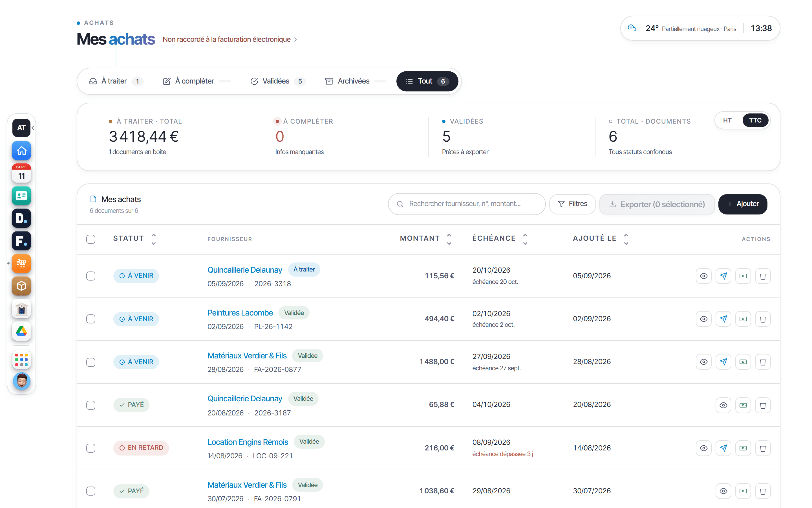Send the Quincaillerie Delaunay 115,56 € invoice
812x508 pixels.
pos(723,276)
